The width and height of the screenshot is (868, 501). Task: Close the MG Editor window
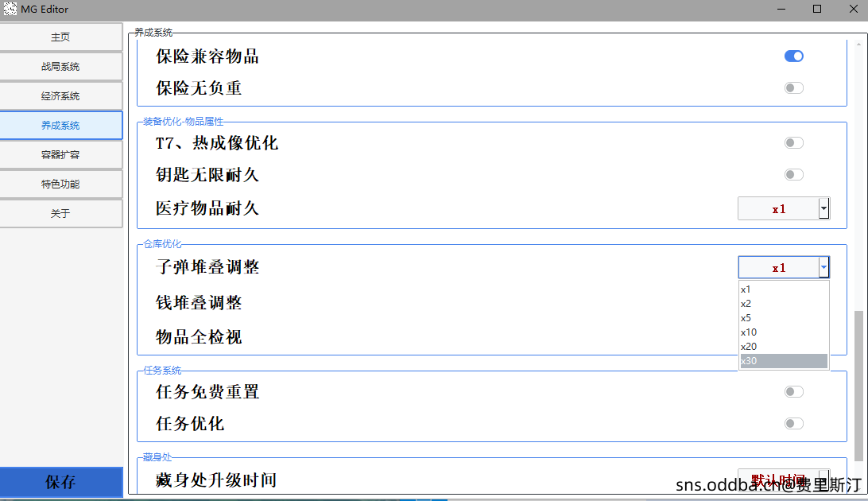click(x=853, y=9)
